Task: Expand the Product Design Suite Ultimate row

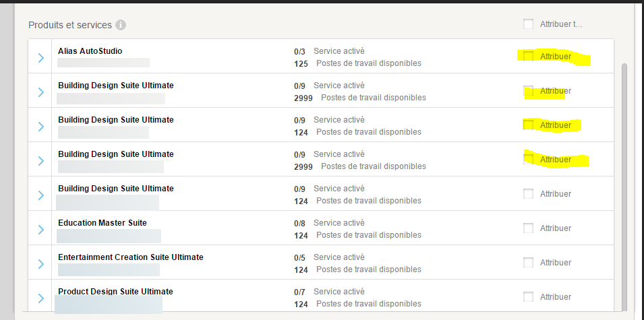Action: [40, 298]
